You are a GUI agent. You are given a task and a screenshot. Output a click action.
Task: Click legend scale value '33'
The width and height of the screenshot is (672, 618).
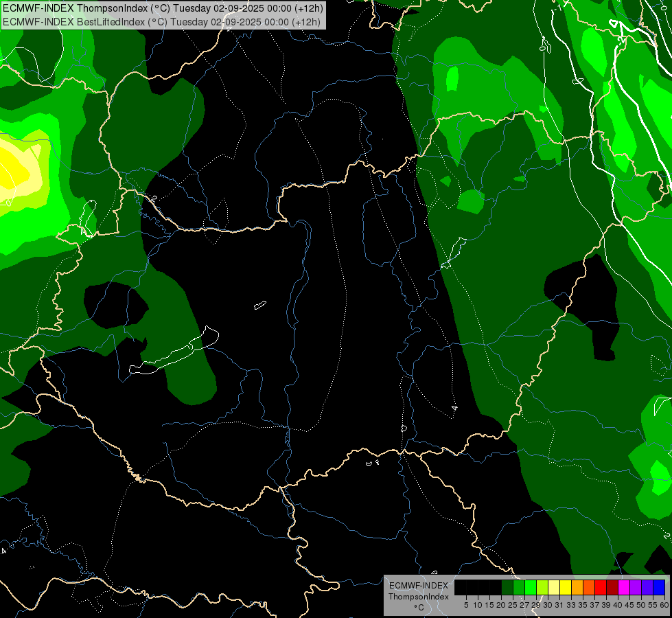click(571, 605)
